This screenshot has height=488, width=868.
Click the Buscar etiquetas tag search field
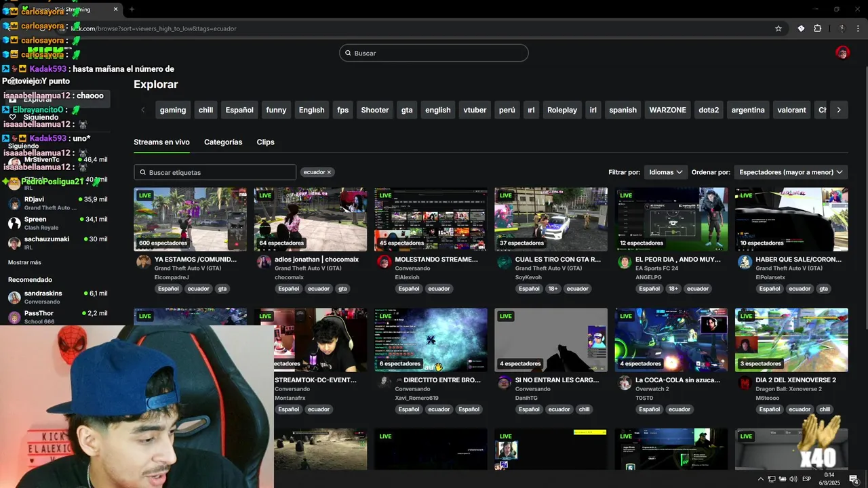pyautogui.click(x=215, y=172)
